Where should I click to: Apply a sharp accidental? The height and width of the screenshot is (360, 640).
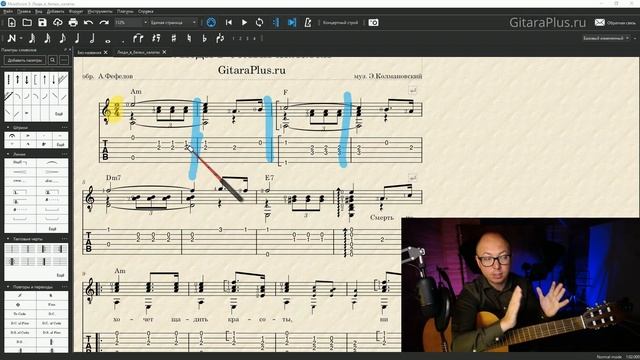point(174,38)
